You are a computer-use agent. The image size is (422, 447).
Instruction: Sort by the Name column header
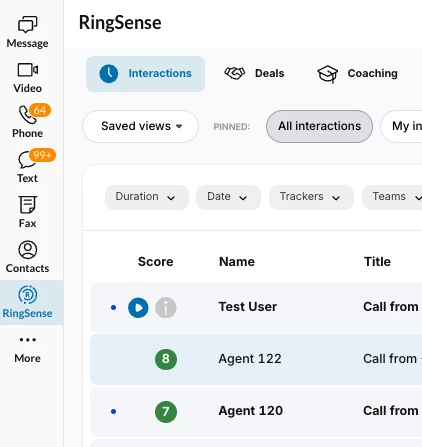point(237,262)
